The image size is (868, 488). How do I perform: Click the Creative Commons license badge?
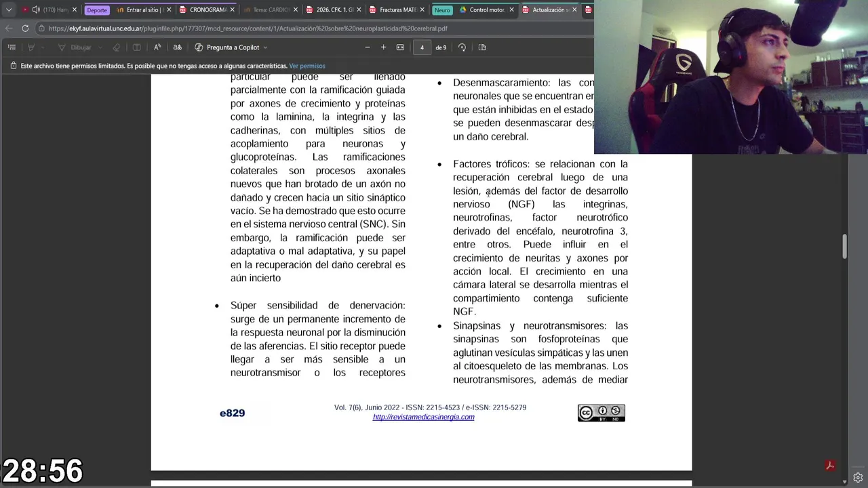tap(601, 413)
